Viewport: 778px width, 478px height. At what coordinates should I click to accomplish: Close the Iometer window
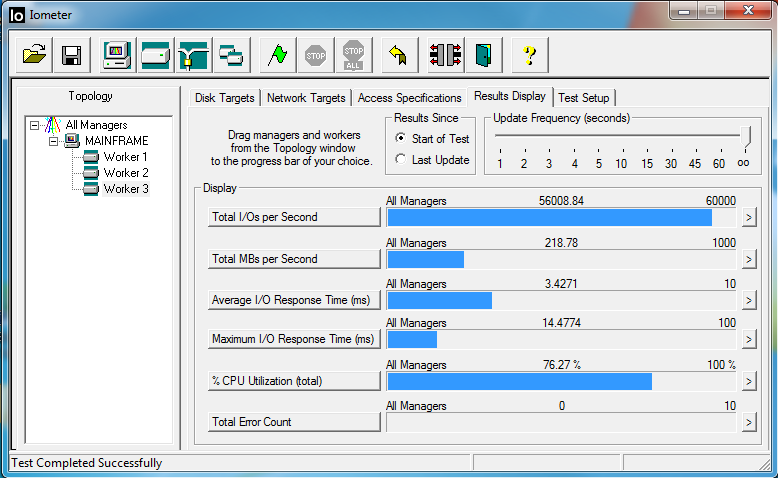[x=748, y=10]
